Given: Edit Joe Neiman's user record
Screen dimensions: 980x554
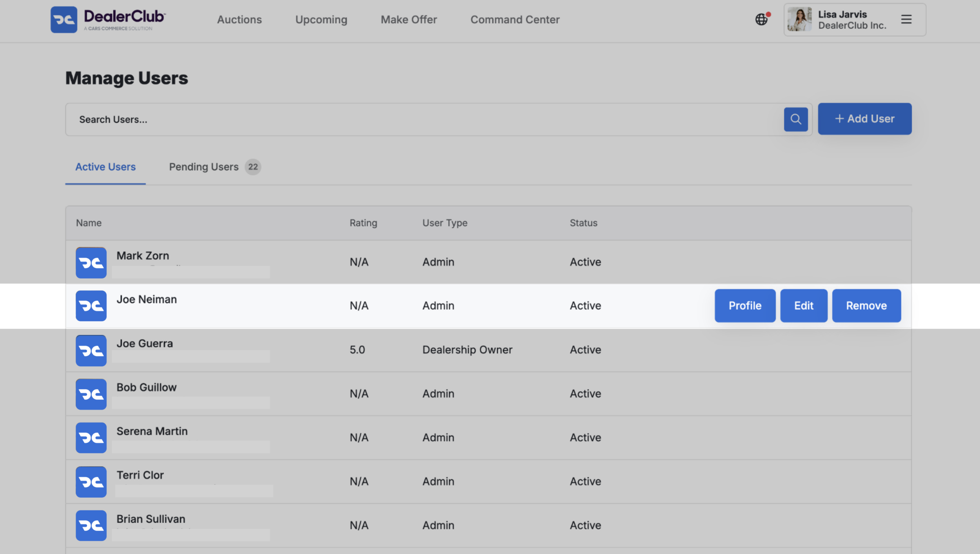Looking at the screenshot, I should click(x=804, y=306).
